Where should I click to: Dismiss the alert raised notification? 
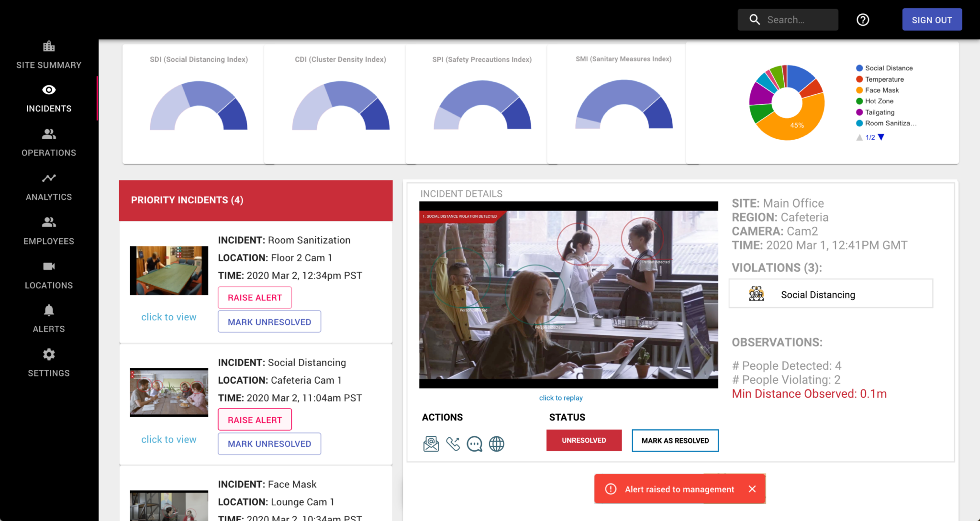(752, 488)
